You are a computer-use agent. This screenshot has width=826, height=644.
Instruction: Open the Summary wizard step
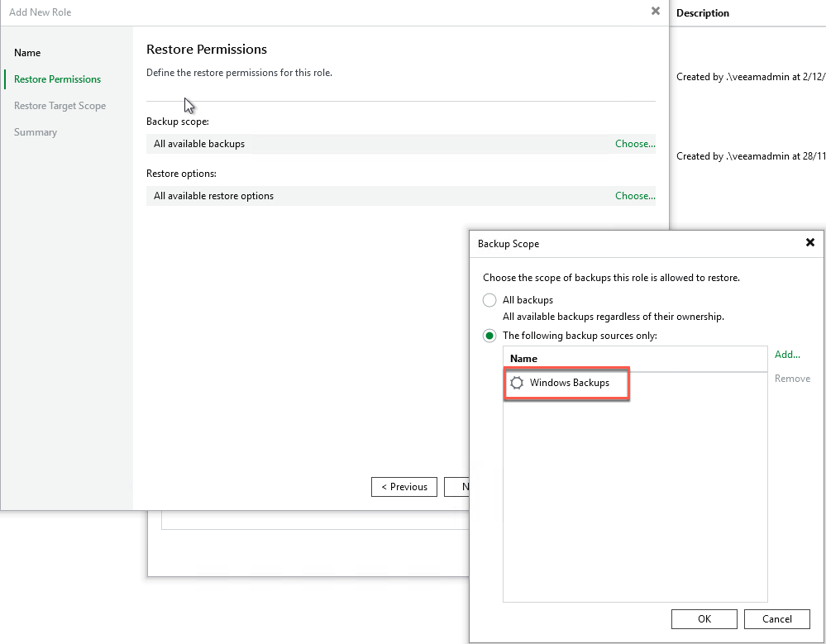point(36,132)
